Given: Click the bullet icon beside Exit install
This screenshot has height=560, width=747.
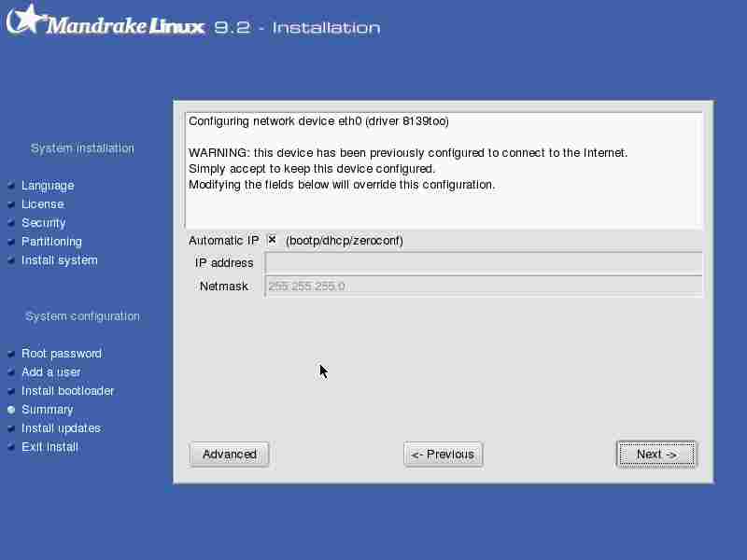Looking at the screenshot, I should [x=11, y=447].
